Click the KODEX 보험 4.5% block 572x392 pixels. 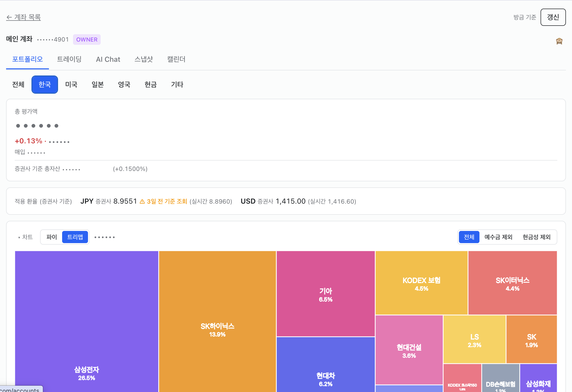(x=421, y=283)
